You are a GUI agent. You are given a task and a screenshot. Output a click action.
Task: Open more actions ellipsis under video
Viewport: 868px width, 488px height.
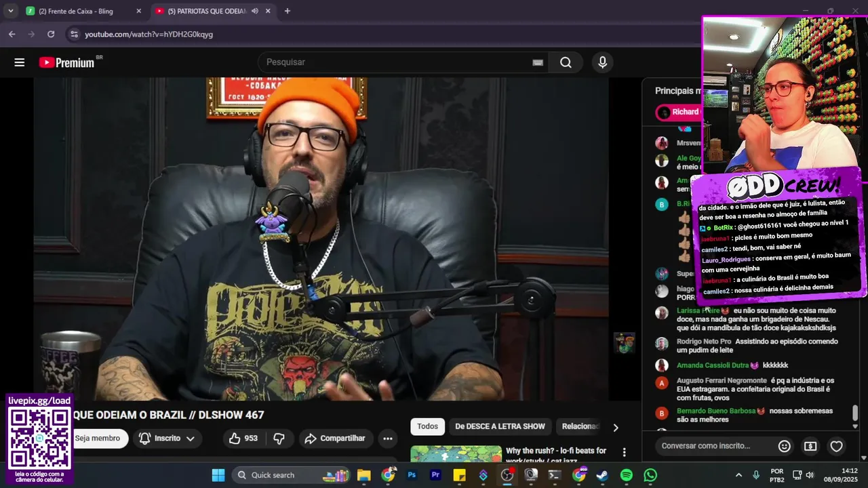coord(388,439)
